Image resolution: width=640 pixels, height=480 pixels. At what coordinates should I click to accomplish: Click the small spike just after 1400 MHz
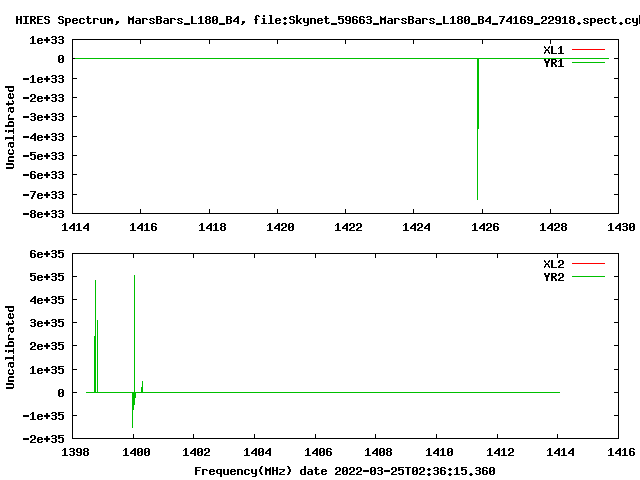click(x=142, y=387)
